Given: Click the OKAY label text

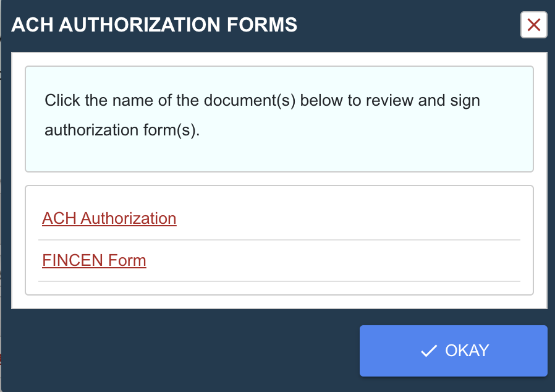Looking at the screenshot, I should [x=467, y=351].
